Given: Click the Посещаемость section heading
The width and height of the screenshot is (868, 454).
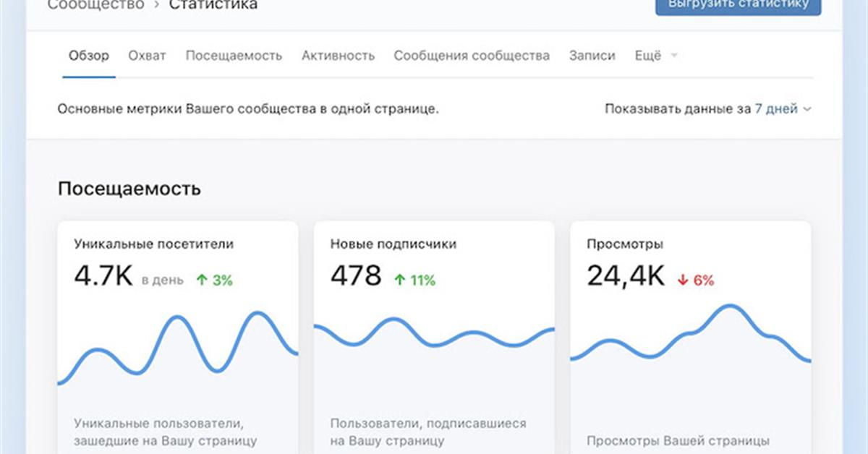Looking at the screenshot, I should tap(129, 189).
